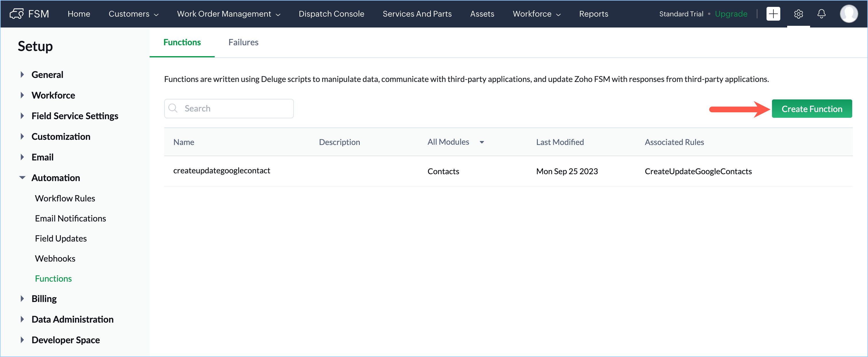This screenshot has width=868, height=357.
Task: Switch to the Failures tab
Action: 243,42
